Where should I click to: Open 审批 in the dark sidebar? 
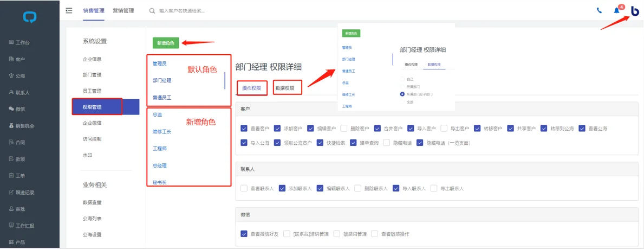pyautogui.click(x=16, y=209)
